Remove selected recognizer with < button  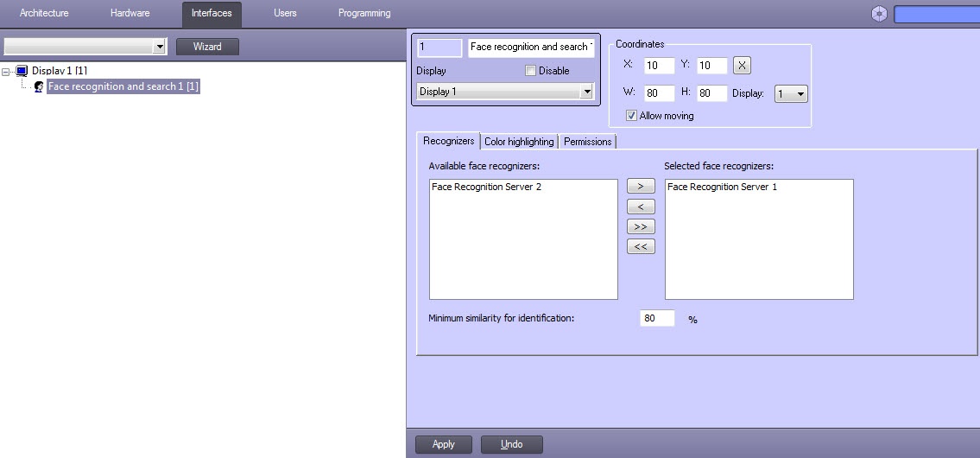(x=641, y=207)
